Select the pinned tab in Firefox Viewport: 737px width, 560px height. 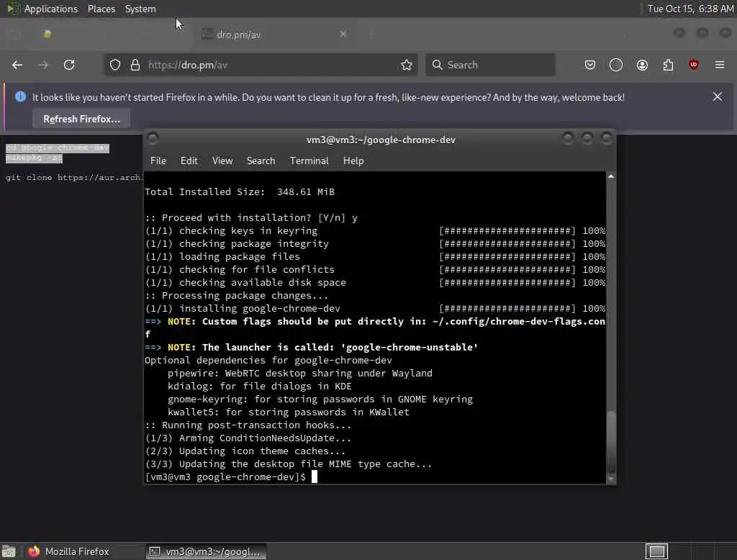(47, 34)
